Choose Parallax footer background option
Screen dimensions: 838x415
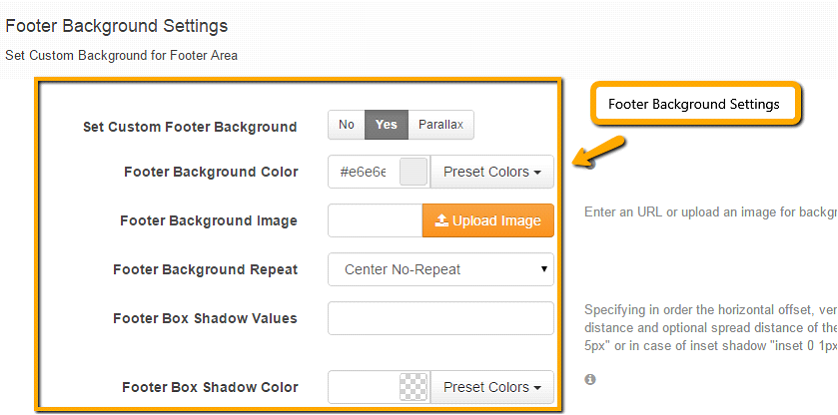point(441,125)
